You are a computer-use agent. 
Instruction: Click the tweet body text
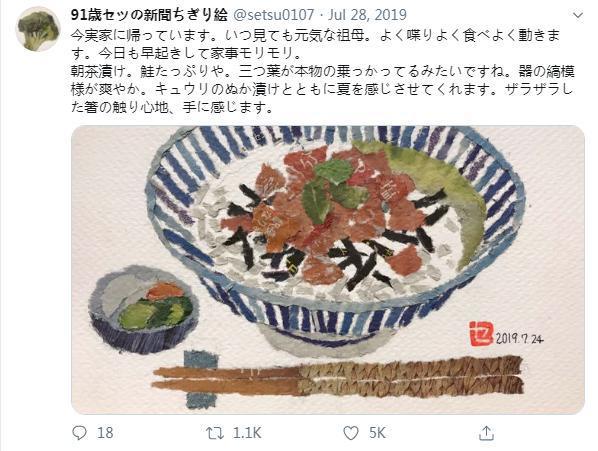323,71
